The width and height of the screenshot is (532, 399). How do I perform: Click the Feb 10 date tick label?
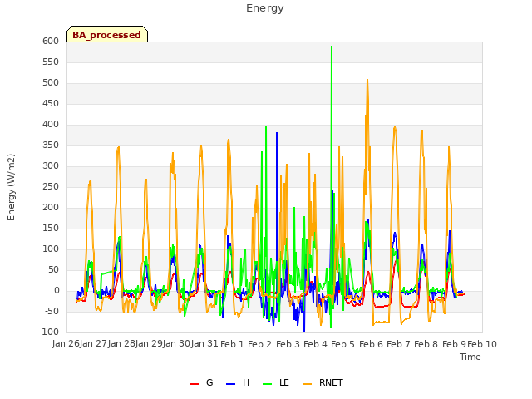coord(482,344)
